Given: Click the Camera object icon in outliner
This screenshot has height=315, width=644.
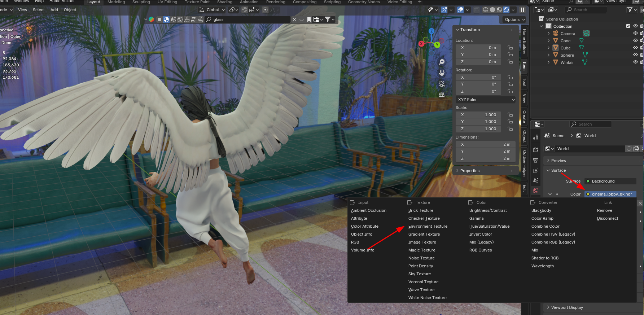Looking at the screenshot, I should pyautogui.click(x=556, y=34).
